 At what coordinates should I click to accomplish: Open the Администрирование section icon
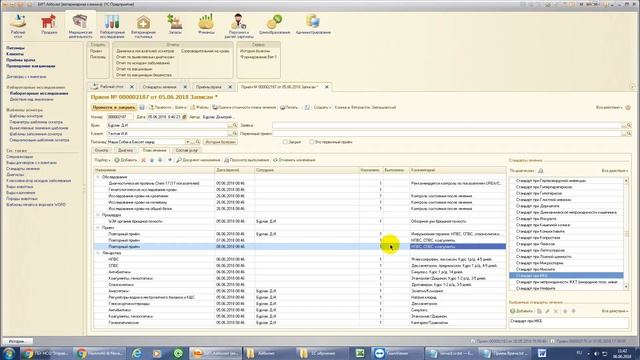pyautogui.click(x=313, y=24)
